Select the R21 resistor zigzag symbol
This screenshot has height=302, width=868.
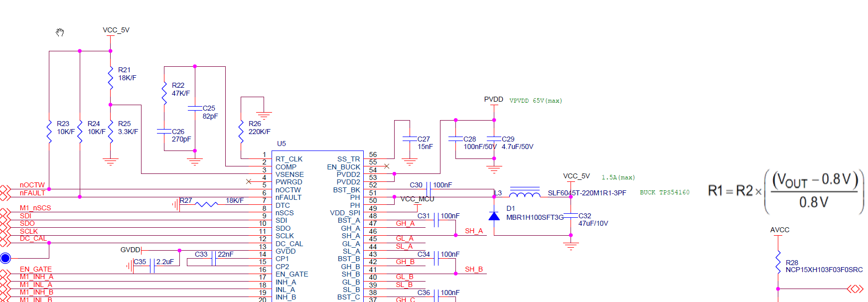click(x=111, y=77)
